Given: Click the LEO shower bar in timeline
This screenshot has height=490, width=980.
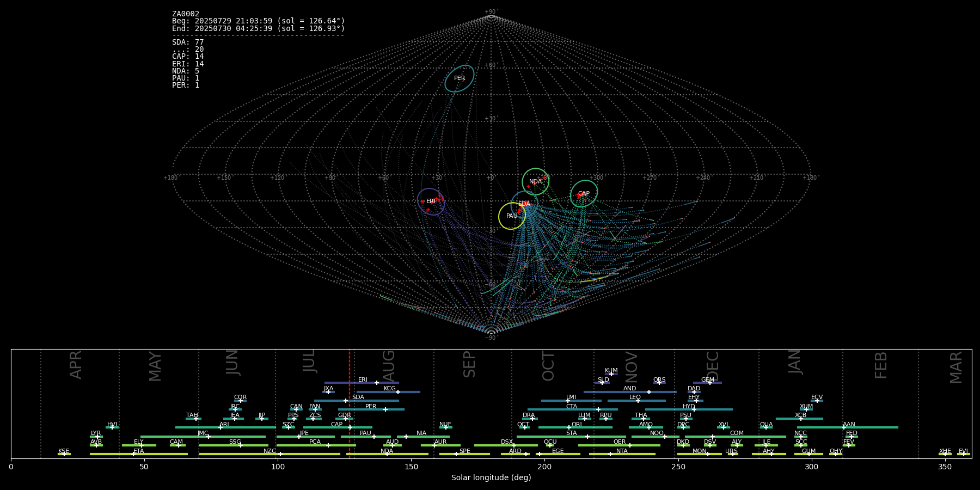Looking at the screenshot, I should coord(636,401).
